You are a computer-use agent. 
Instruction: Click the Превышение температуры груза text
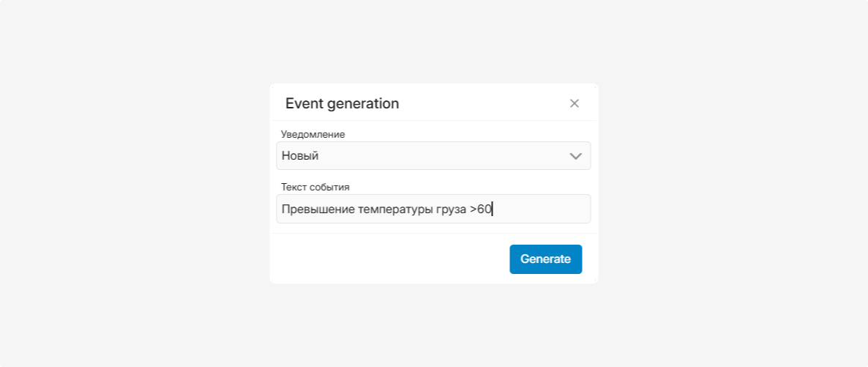click(x=373, y=210)
